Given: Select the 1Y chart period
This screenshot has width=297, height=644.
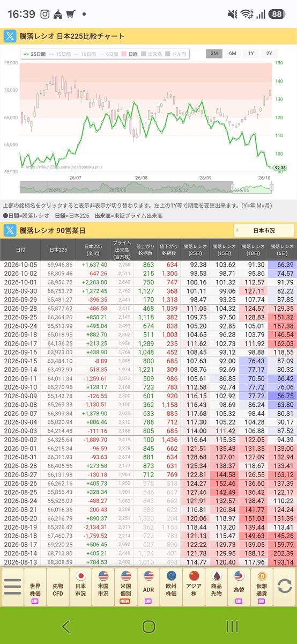Looking at the screenshot, I should (x=251, y=54).
